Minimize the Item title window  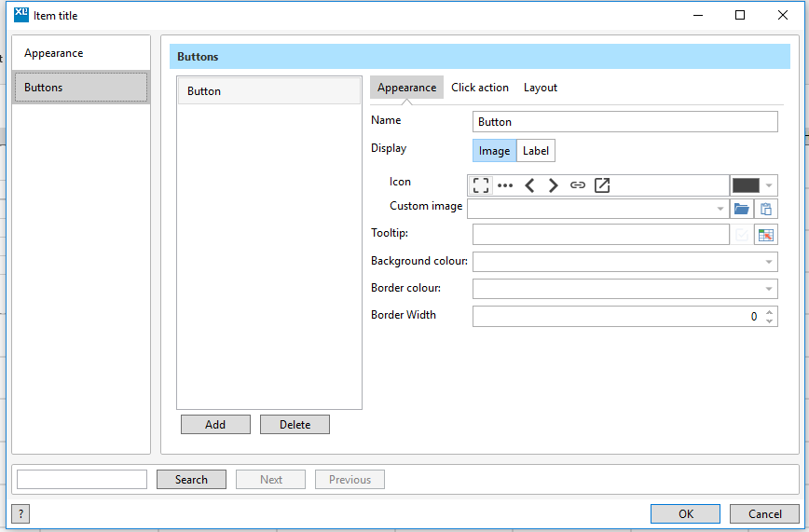[697, 15]
